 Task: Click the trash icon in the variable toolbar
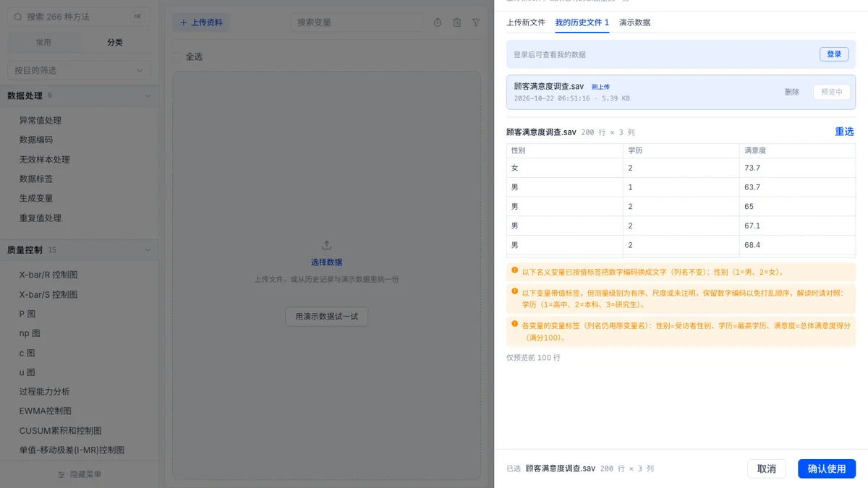457,22
